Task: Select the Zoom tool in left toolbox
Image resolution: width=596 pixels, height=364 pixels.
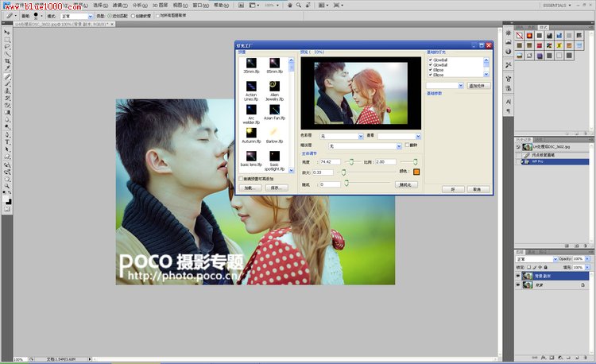Action: point(7,186)
